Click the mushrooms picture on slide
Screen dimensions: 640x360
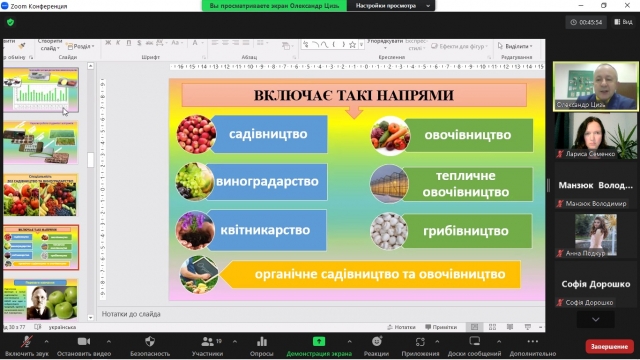[x=389, y=231]
